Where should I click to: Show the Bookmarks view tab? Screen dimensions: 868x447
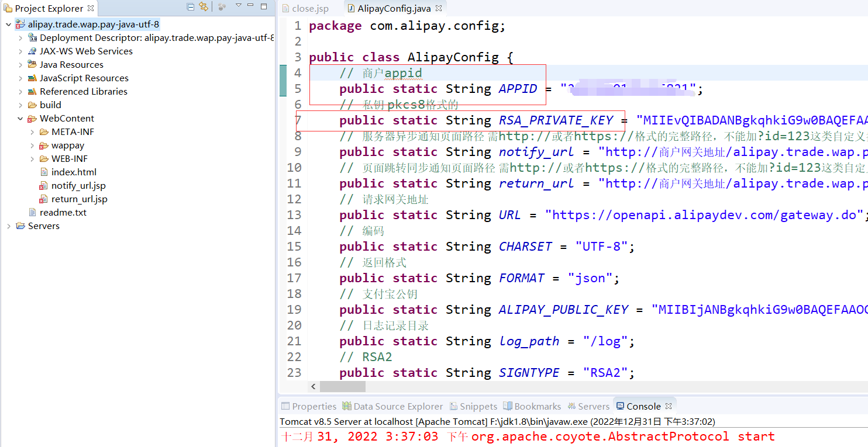(x=533, y=406)
